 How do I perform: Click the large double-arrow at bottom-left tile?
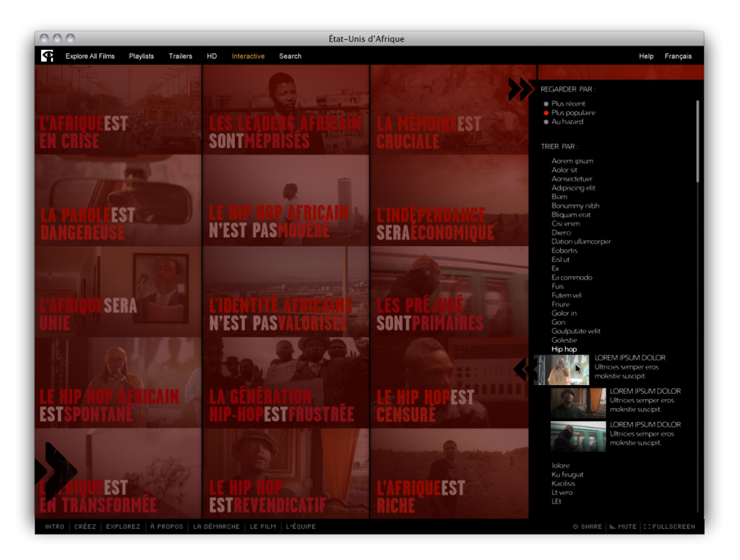point(55,473)
